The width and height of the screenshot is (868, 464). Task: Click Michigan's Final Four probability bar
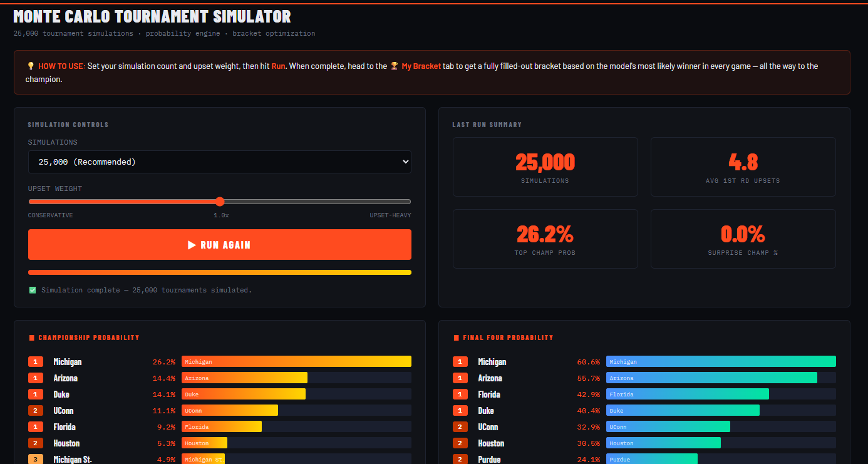coord(721,362)
